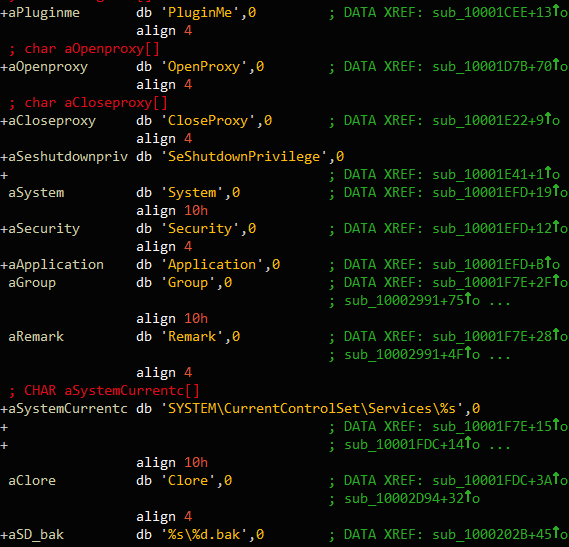
Task: Expand the ellipsis after sub_10002991+4F
Action: pyautogui.click(x=499, y=355)
